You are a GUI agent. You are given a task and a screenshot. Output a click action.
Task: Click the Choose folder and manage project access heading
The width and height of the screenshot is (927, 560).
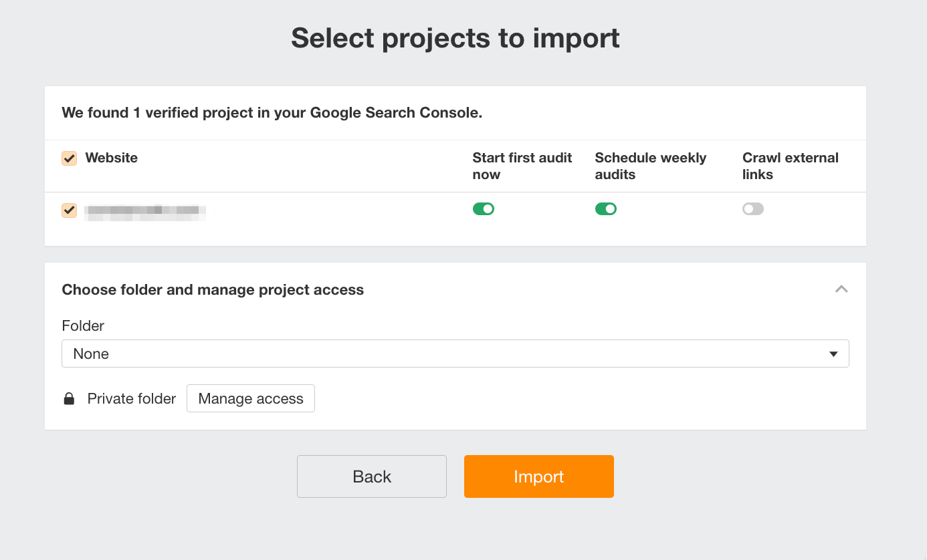pyautogui.click(x=213, y=290)
